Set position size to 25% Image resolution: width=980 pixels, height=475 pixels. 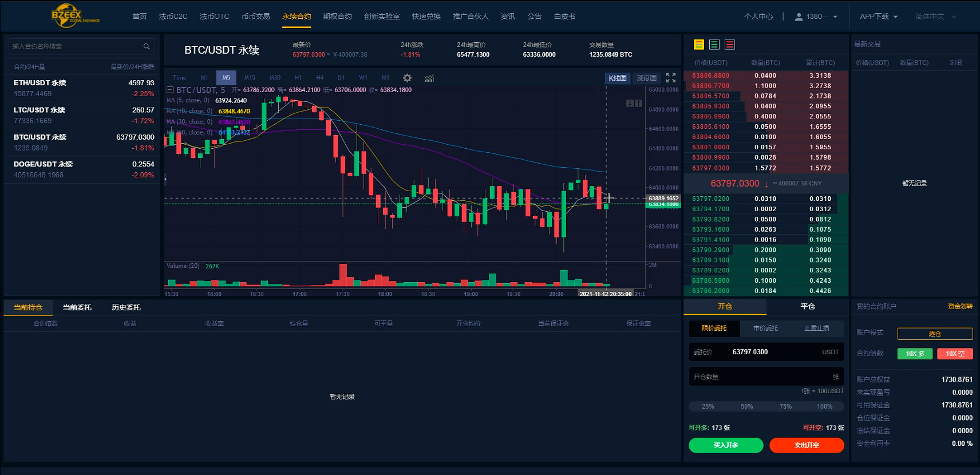[708, 406]
